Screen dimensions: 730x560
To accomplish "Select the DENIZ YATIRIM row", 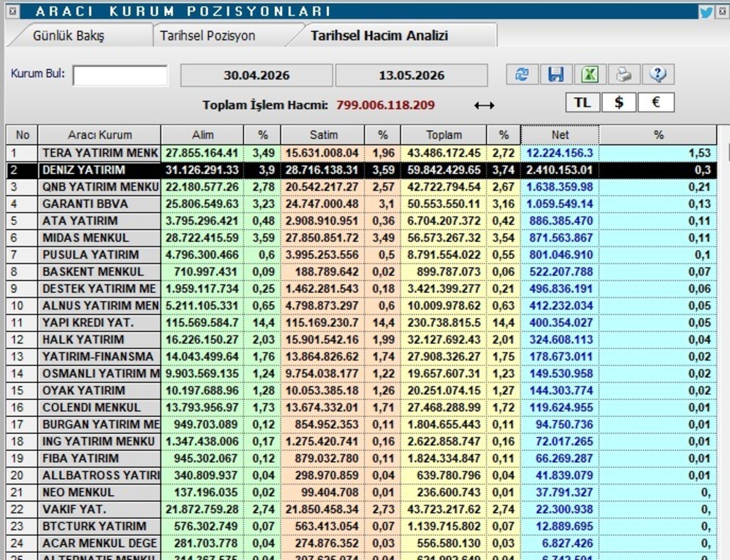I will click(363, 170).
